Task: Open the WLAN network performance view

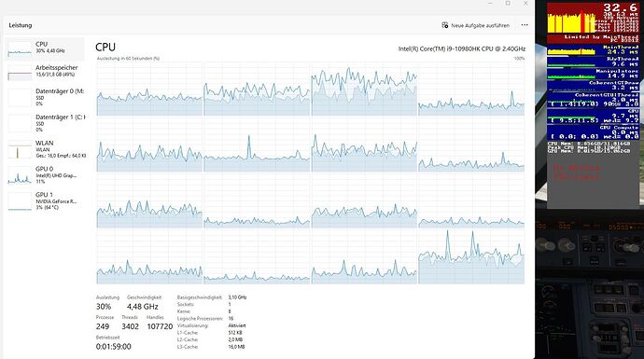Action: pyautogui.click(x=45, y=149)
